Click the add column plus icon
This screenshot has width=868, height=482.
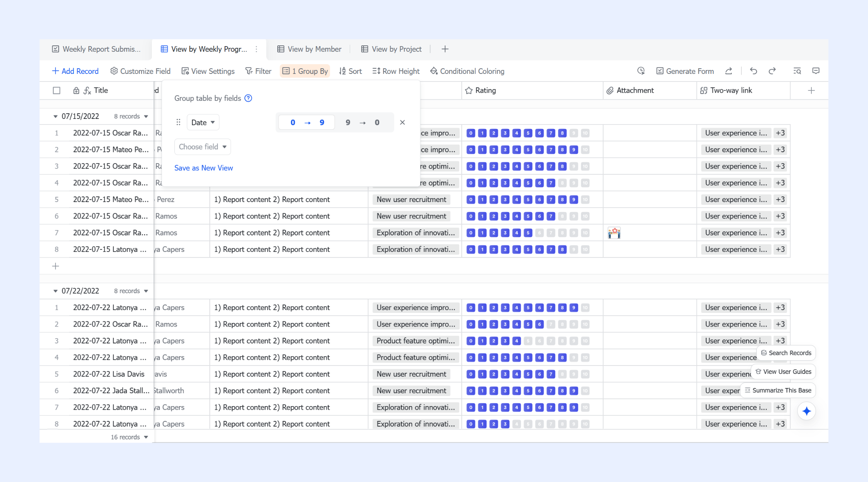click(x=811, y=90)
